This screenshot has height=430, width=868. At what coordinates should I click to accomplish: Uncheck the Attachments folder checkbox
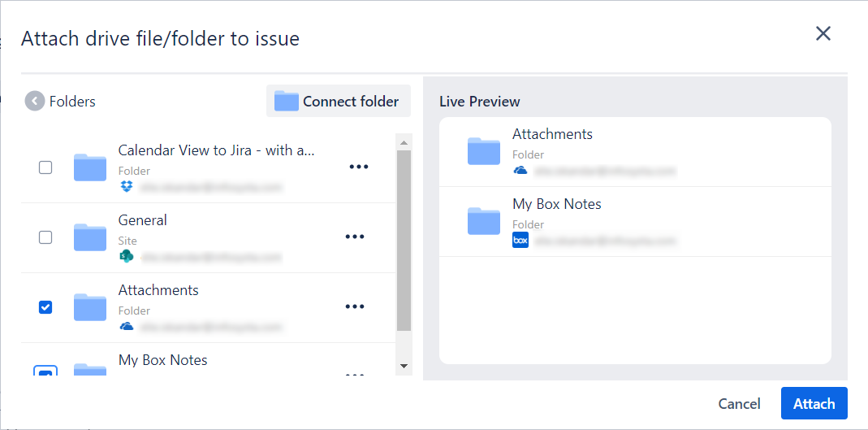[45, 307]
